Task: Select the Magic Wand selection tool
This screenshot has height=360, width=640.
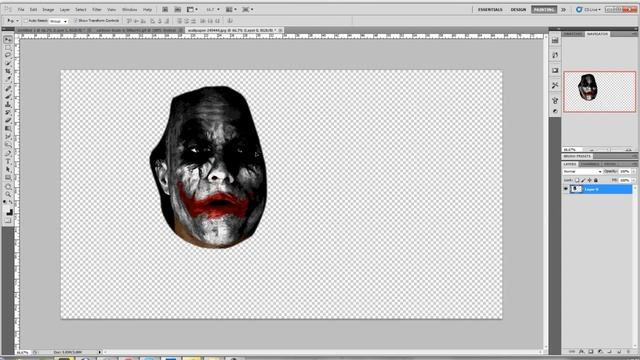Action: [8, 63]
